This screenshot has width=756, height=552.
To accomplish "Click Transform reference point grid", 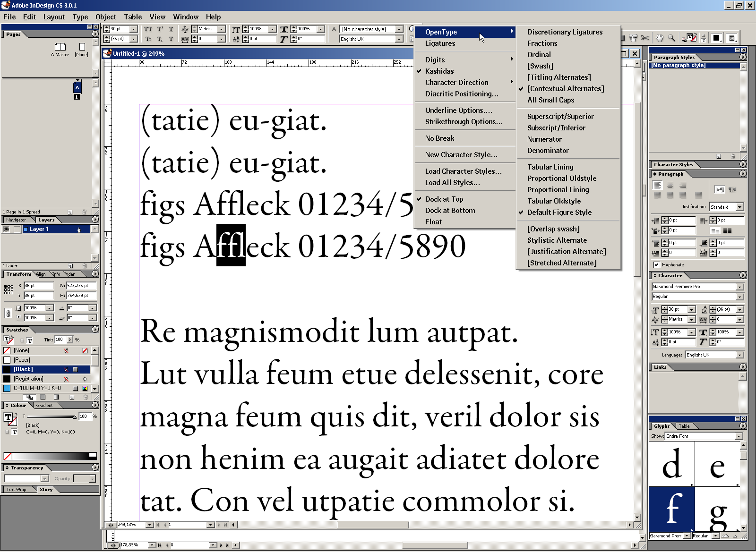I will pyautogui.click(x=9, y=290).
